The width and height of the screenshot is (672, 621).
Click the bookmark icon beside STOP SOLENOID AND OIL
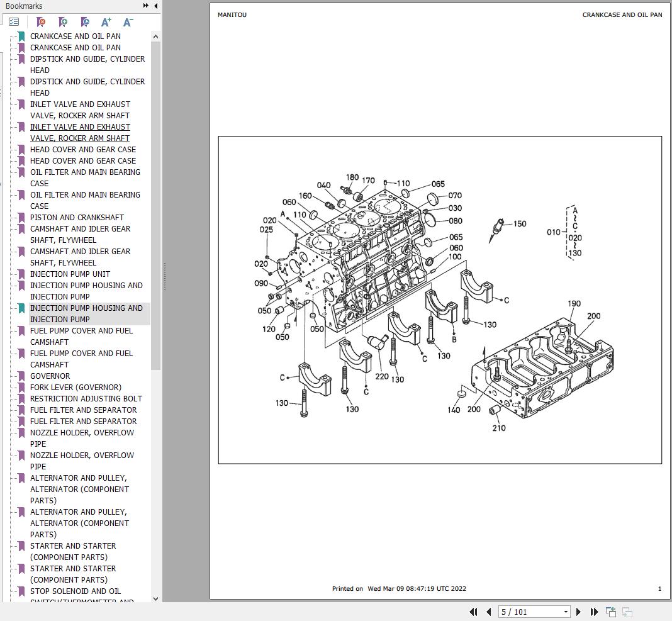click(21, 591)
